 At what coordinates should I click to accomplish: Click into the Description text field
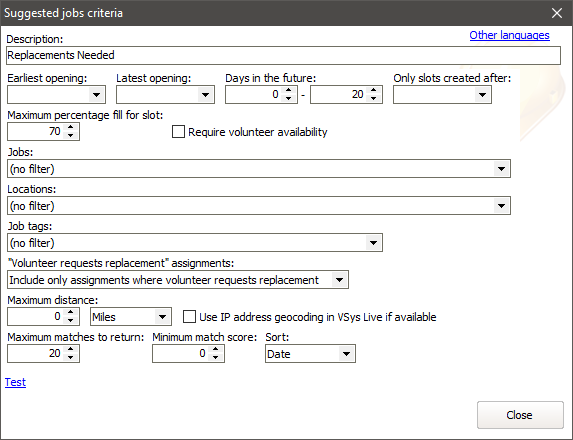coord(284,56)
